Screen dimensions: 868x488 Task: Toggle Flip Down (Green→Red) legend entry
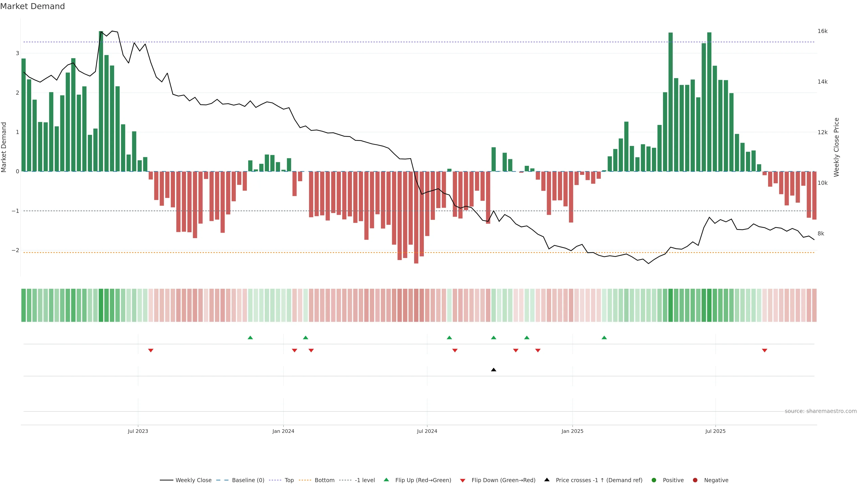coord(503,480)
